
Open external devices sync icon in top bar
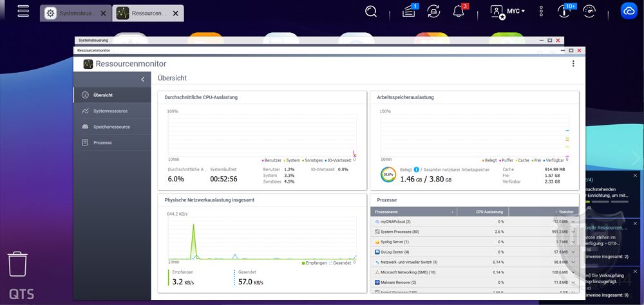click(x=433, y=12)
